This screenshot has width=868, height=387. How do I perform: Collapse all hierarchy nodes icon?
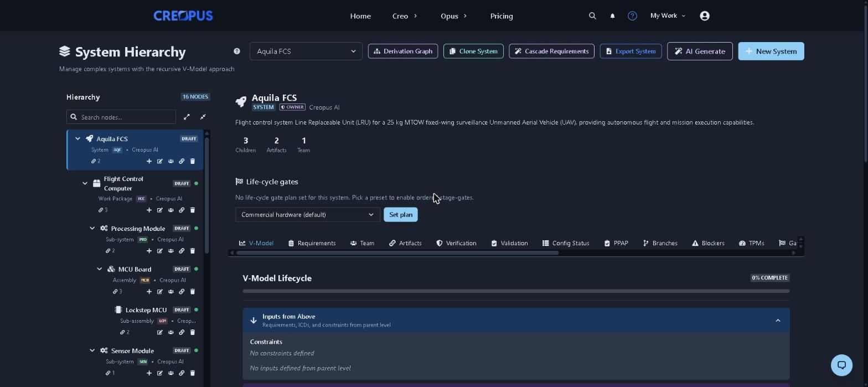[x=203, y=117]
